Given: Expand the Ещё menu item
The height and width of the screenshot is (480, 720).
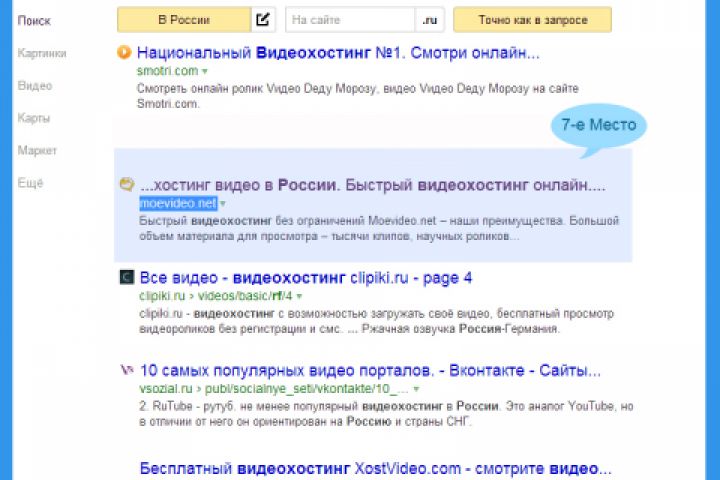Looking at the screenshot, I should [30, 183].
